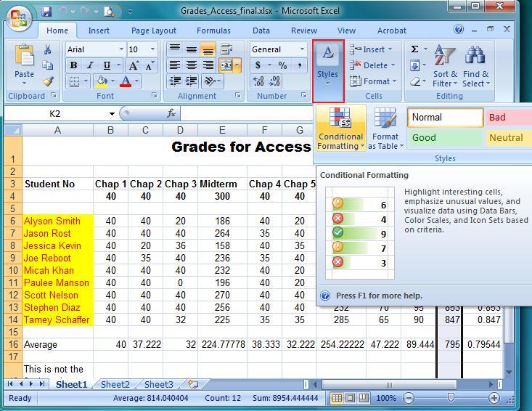Screen dimensions: 532x411
Task: Switch to Sheet2 worksheet tab
Action: [x=115, y=385]
